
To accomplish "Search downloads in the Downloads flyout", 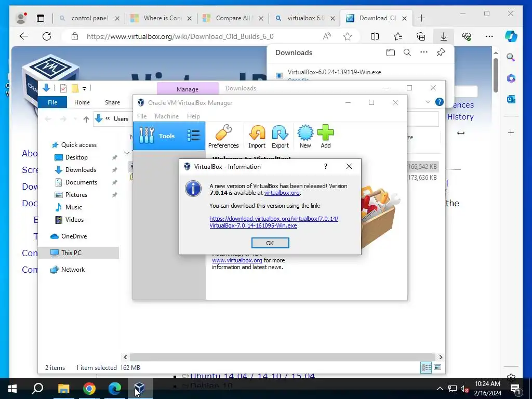I will pyautogui.click(x=407, y=52).
